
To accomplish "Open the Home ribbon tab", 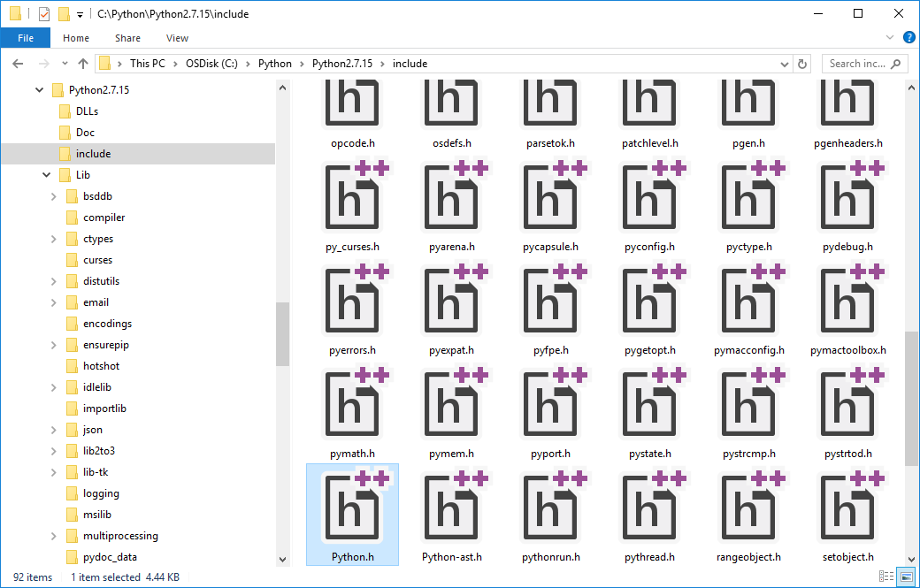I will pyautogui.click(x=76, y=38).
